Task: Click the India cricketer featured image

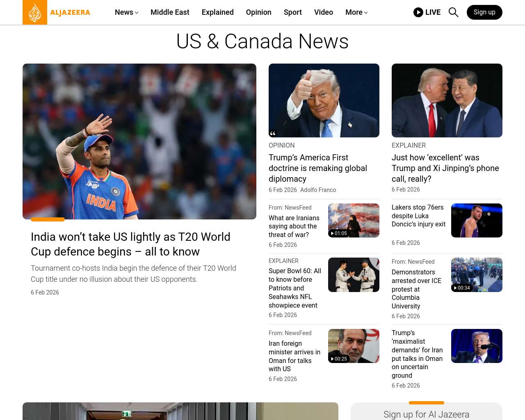Action: [x=139, y=142]
